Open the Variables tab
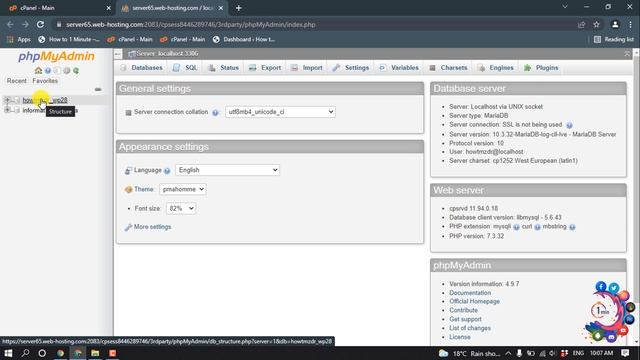The height and width of the screenshot is (360, 640). [399, 68]
